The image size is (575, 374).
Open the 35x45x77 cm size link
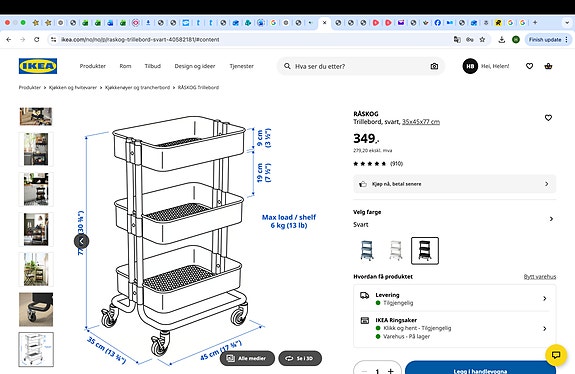(x=421, y=122)
